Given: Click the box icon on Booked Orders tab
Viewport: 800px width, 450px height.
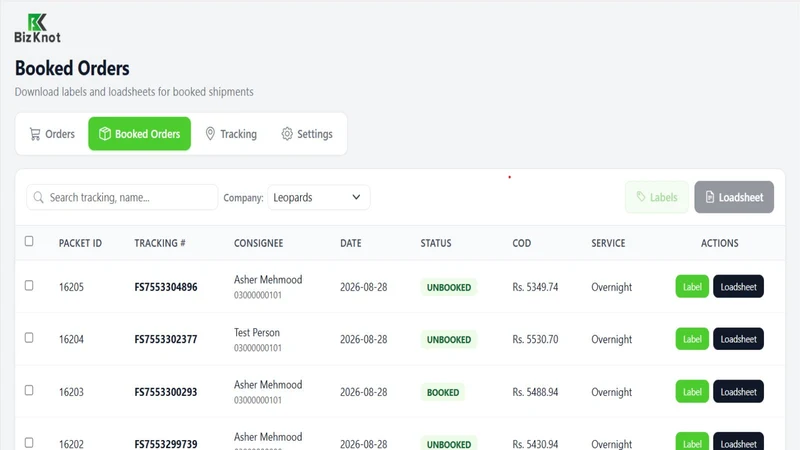Looking at the screenshot, I should 105,134.
